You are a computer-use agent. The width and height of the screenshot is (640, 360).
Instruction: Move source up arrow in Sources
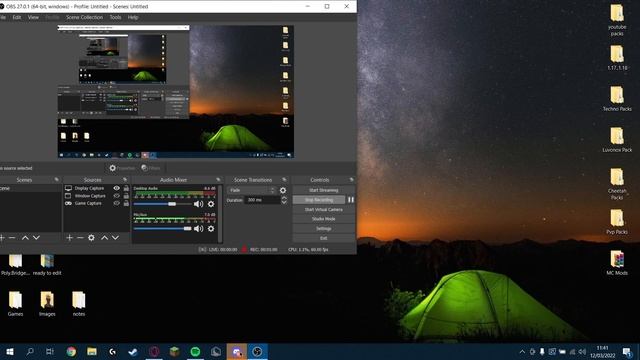104,238
